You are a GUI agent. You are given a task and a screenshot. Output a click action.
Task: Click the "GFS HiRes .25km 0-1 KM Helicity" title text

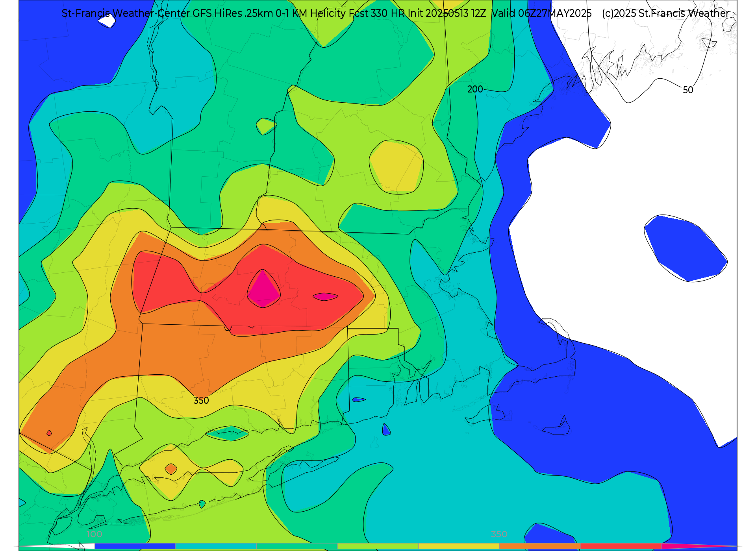(x=269, y=13)
